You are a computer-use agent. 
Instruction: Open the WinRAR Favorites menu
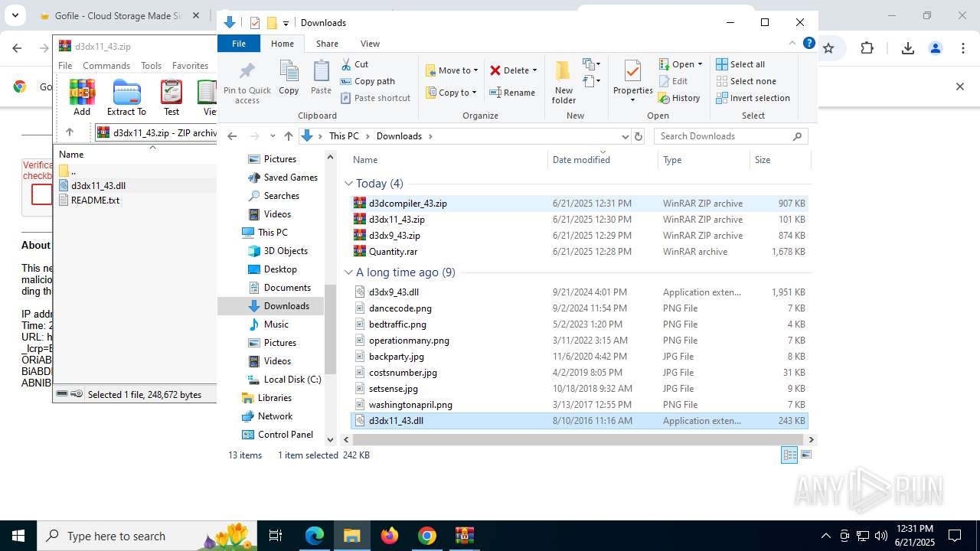[190, 66]
